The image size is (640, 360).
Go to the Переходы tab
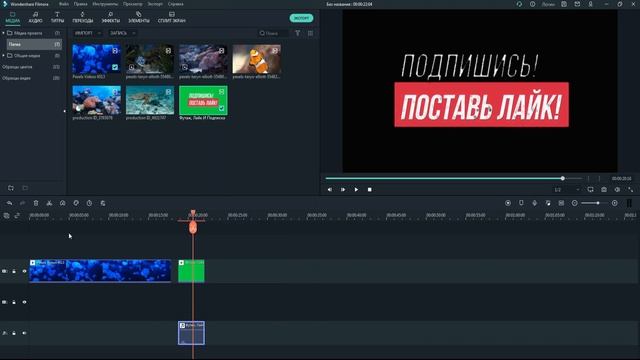tap(82, 17)
